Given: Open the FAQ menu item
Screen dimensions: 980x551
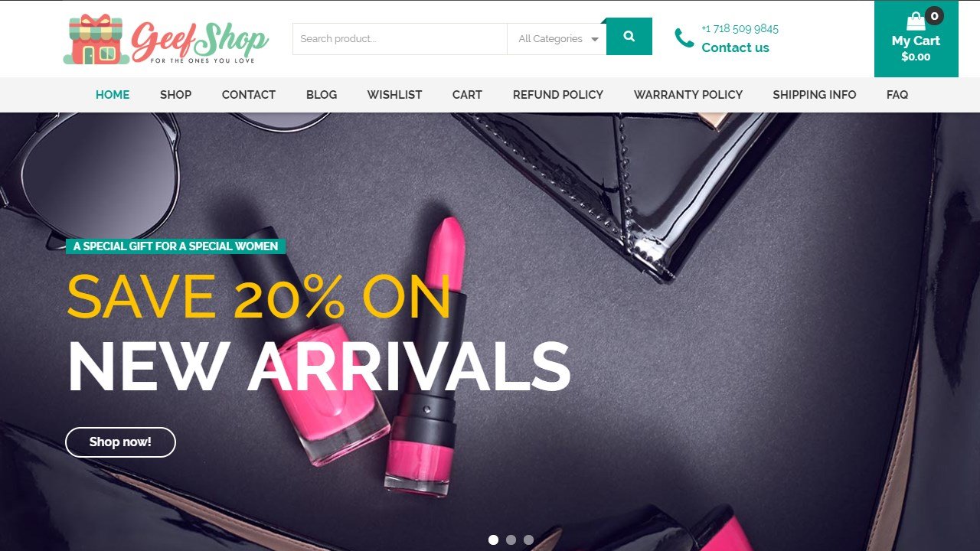Looking at the screenshot, I should tap(897, 95).
